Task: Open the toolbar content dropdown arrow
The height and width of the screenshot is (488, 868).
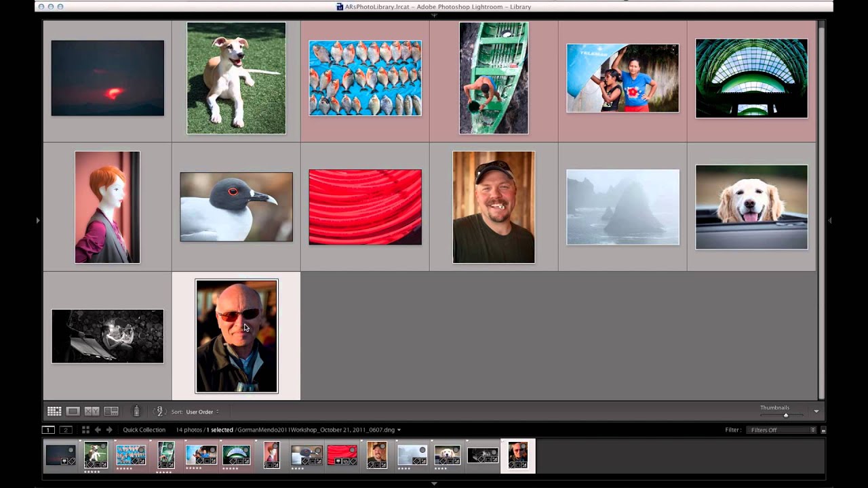Action: point(816,411)
